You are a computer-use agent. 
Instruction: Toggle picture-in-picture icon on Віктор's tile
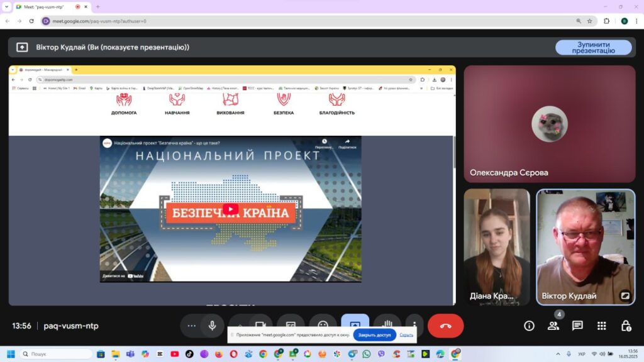point(625,295)
